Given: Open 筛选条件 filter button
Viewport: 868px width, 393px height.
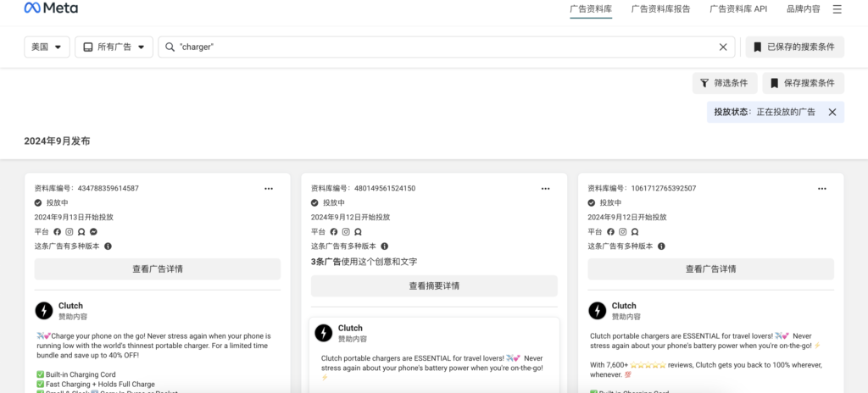Looking at the screenshot, I should [725, 83].
